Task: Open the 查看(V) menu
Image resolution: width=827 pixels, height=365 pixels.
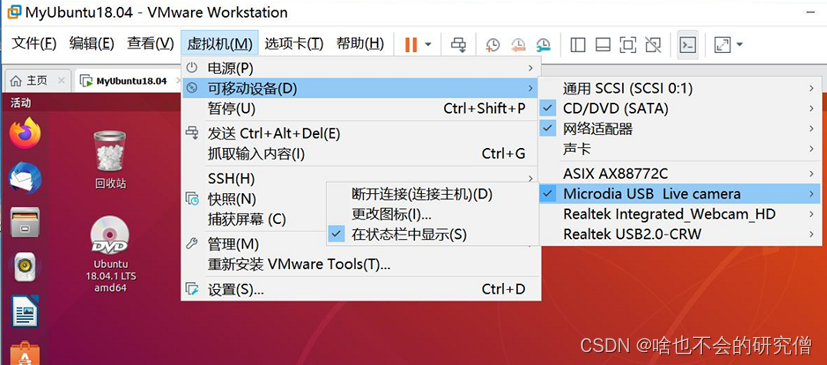Action: tap(150, 43)
